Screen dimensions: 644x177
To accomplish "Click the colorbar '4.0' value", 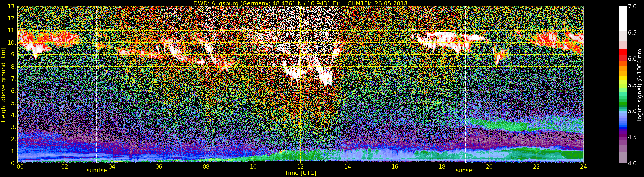I will pyautogui.click(x=632, y=163).
